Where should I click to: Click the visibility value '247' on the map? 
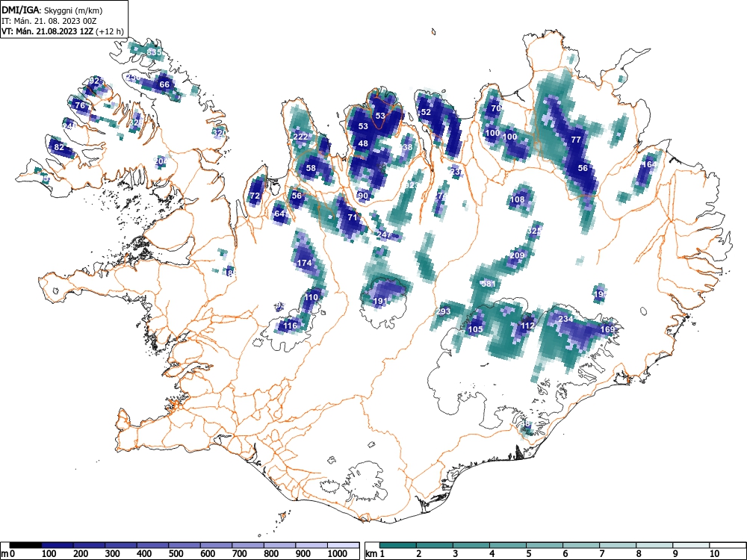pyautogui.click(x=384, y=234)
